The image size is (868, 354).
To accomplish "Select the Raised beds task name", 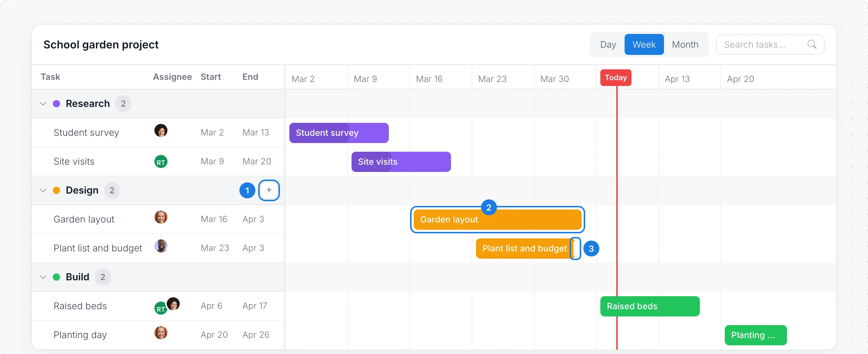I will click(x=80, y=306).
